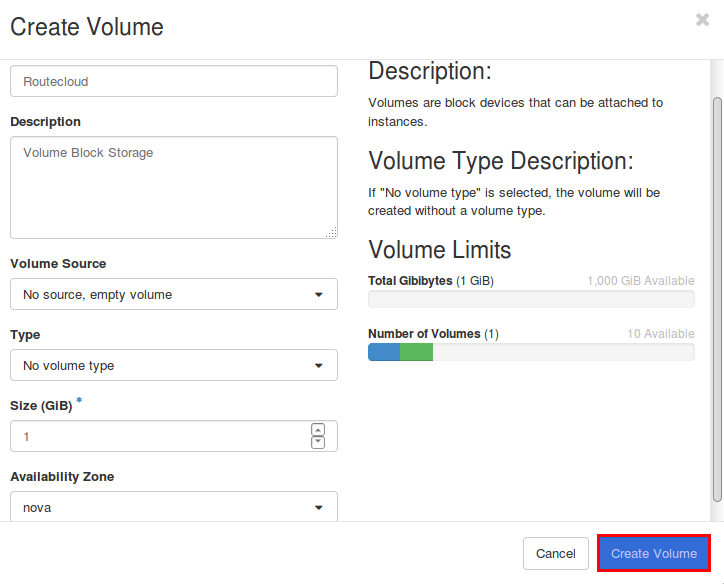This screenshot has width=724, height=584.
Task: Expand the Availability Zone nova dropdown
Action: pos(174,507)
